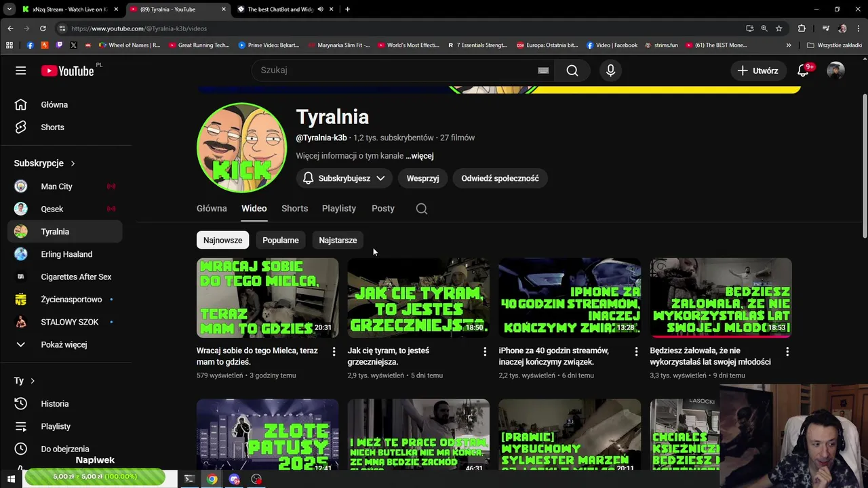Open Qesek subscription

pyautogui.click(x=65, y=209)
